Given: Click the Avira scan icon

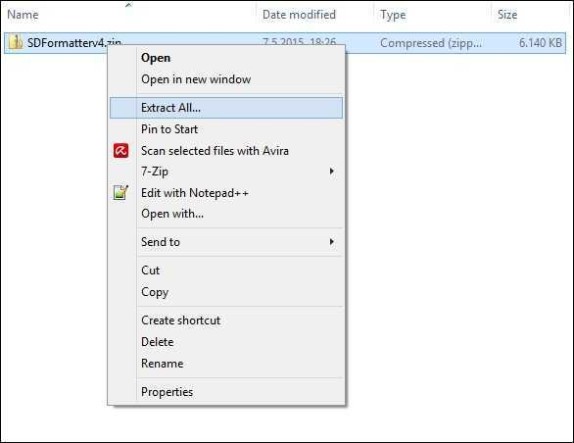Looking at the screenshot, I should click(121, 150).
